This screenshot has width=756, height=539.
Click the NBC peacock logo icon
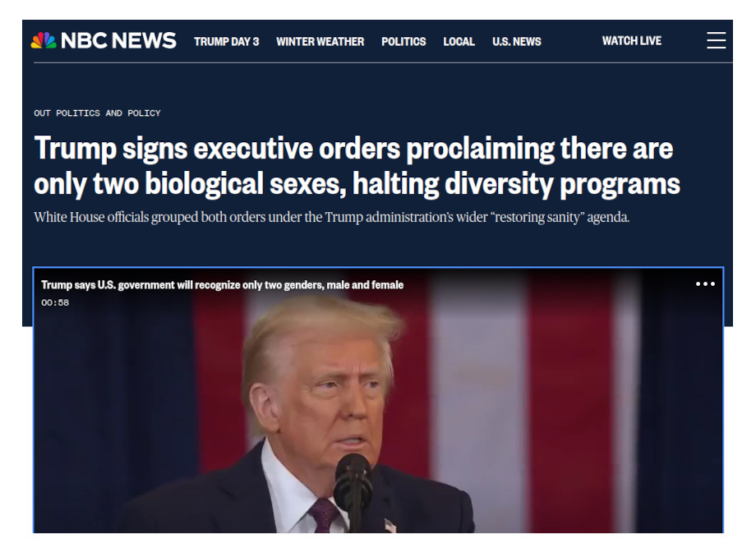44,40
